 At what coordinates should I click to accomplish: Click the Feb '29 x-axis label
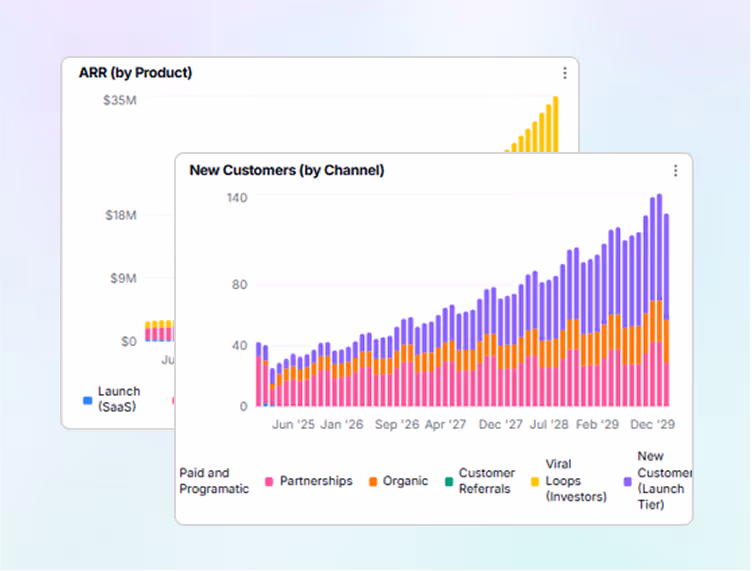598,425
